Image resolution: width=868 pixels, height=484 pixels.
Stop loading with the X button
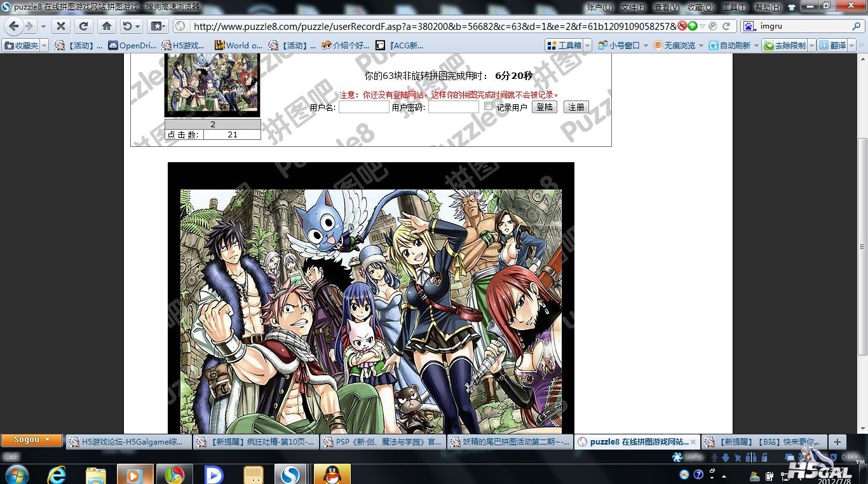coord(60,26)
